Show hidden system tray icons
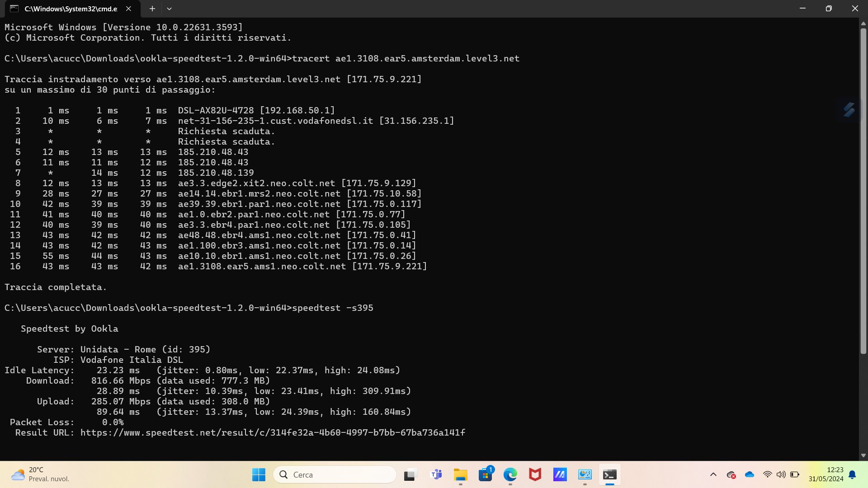The width and height of the screenshot is (868, 488). [713, 474]
